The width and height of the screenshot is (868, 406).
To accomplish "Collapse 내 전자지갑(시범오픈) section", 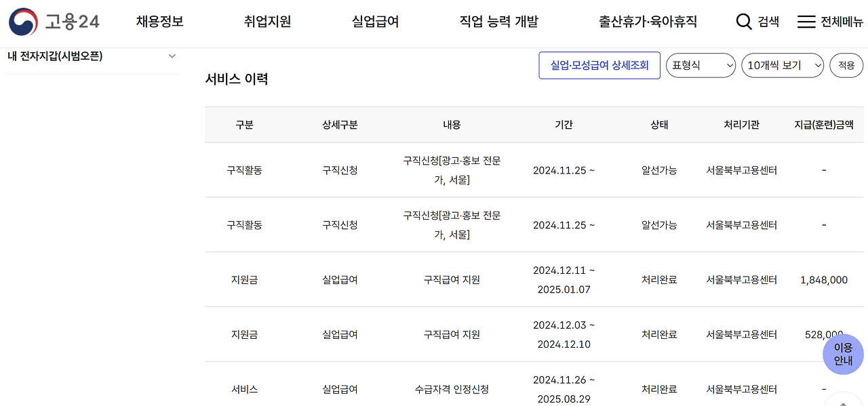I will pyautogui.click(x=172, y=56).
